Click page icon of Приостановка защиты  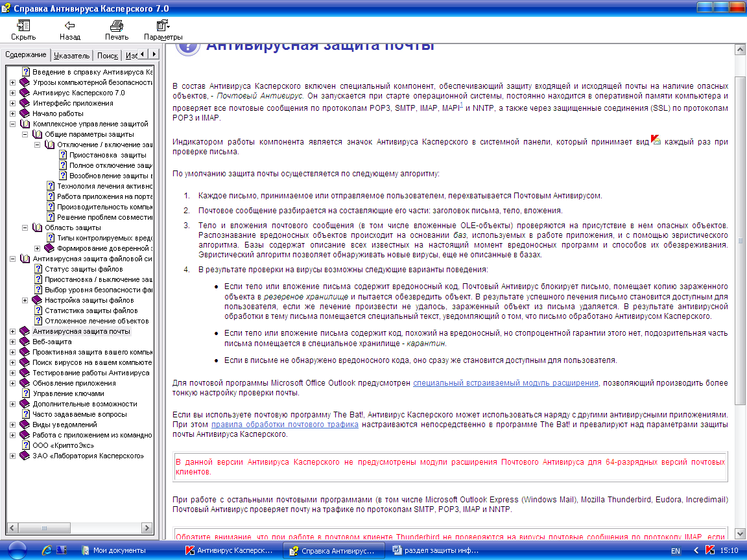pos(63,155)
